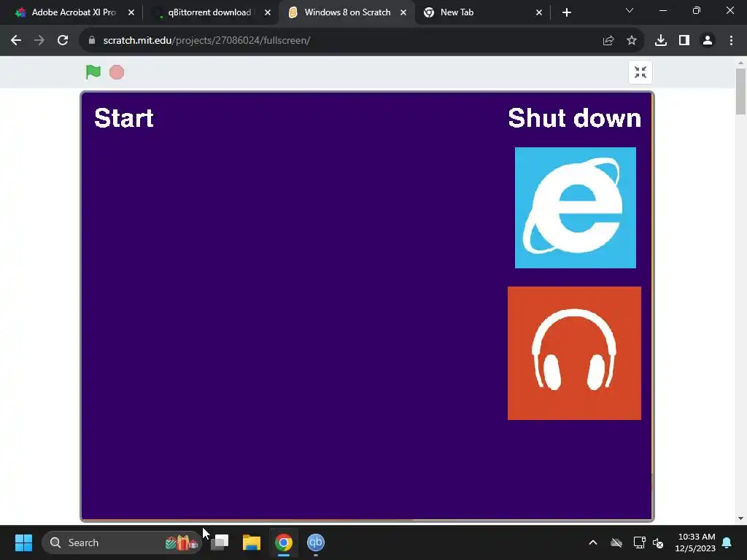Open Chrome profile menu
This screenshot has width=747, height=560.
click(708, 41)
